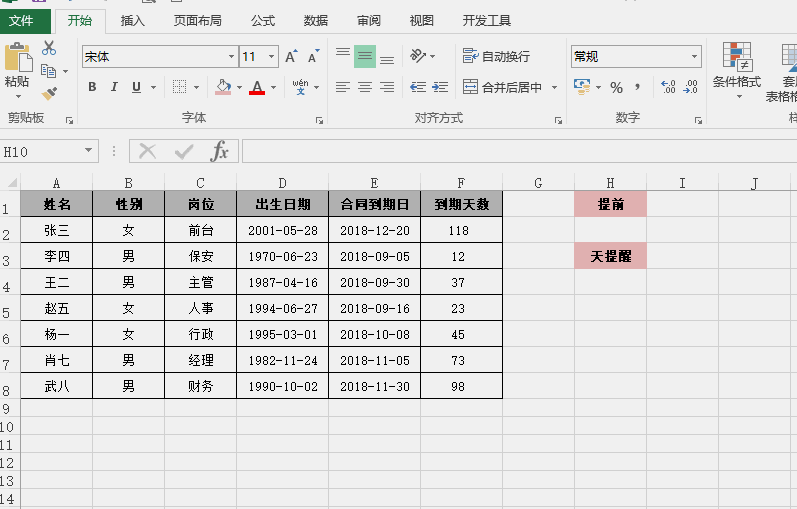Click the increase indent icon
The width and height of the screenshot is (797, 509).
[440, 87]
